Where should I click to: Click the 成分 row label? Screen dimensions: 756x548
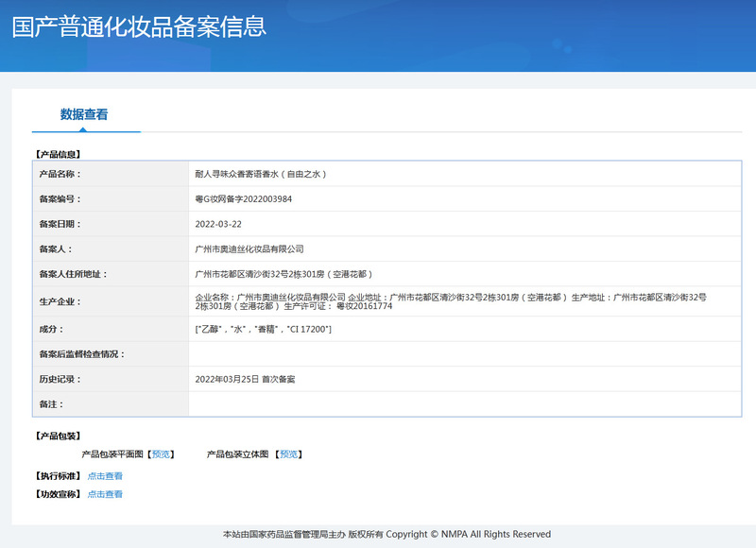[51, 329]
